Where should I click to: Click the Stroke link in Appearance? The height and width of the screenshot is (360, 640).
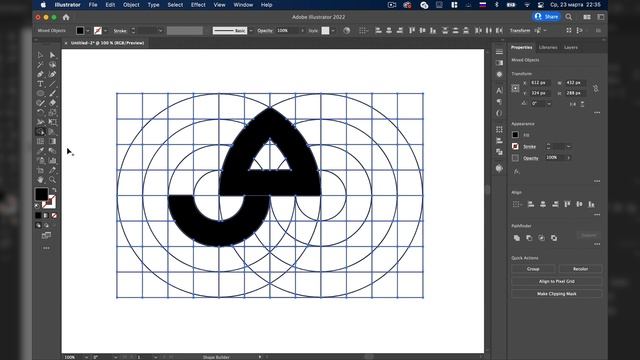(529, 147)
